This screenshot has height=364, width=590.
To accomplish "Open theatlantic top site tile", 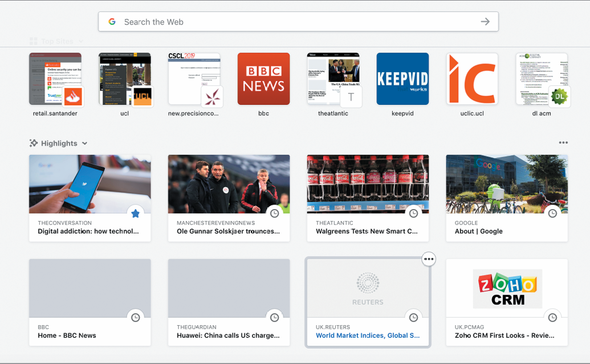I will [x=333, y=79].
